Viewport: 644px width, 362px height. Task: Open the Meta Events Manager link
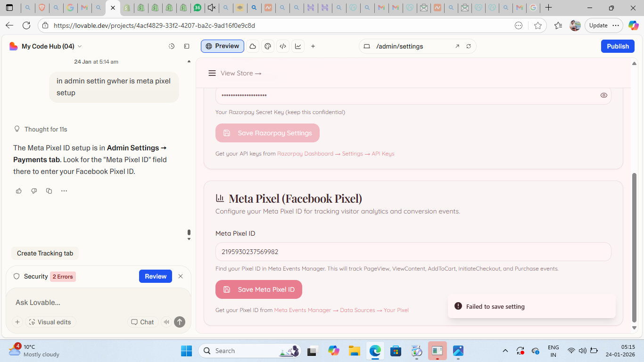[302, 310]
